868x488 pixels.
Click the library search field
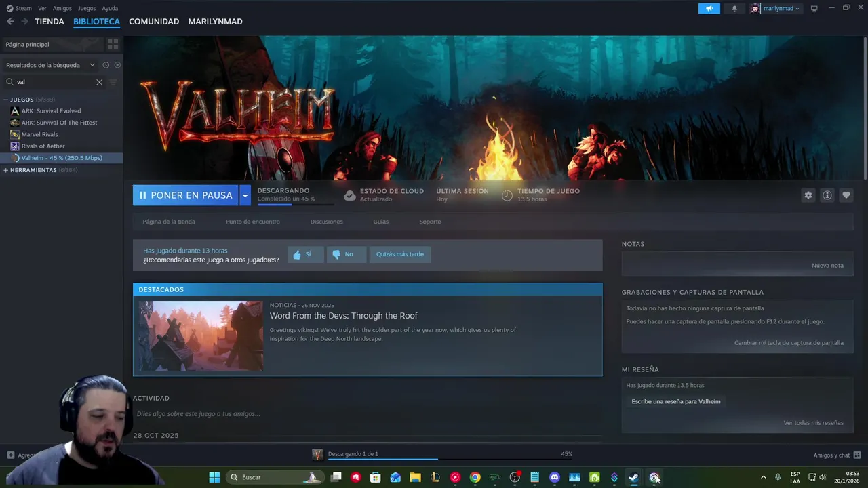[x=54, y=82]
